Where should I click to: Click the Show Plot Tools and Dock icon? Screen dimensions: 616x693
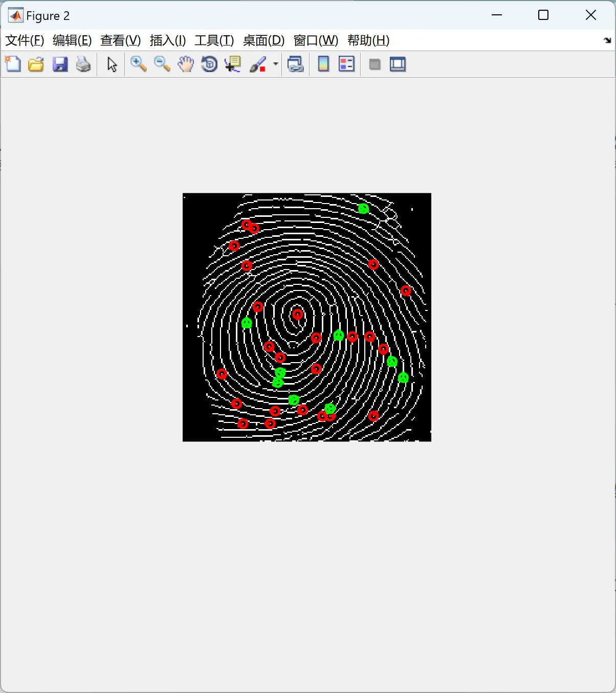coord(398,64)
